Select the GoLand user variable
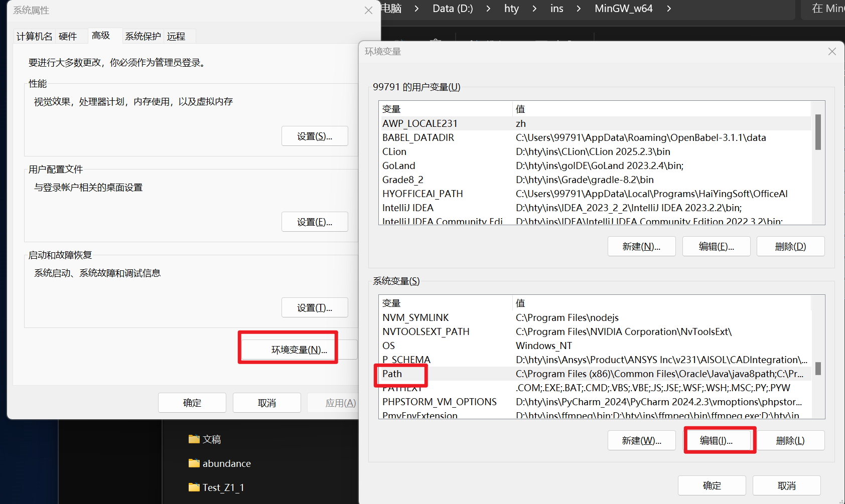This screenshot has height=504, width=845. pyautogui.click(x=595, y=165)
